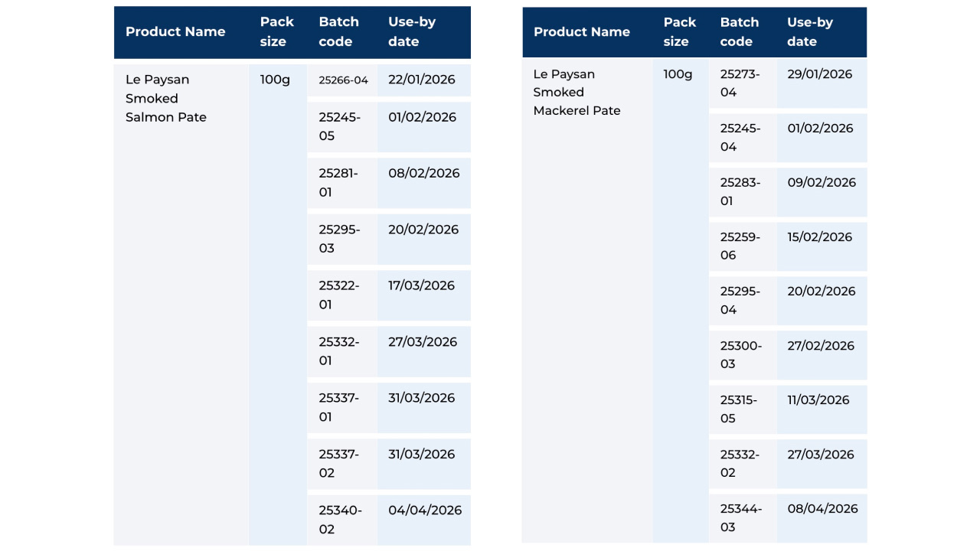Click the Smoked Salmon Pate product name
This screenshot has height=551, width=980.
point(166,99)
